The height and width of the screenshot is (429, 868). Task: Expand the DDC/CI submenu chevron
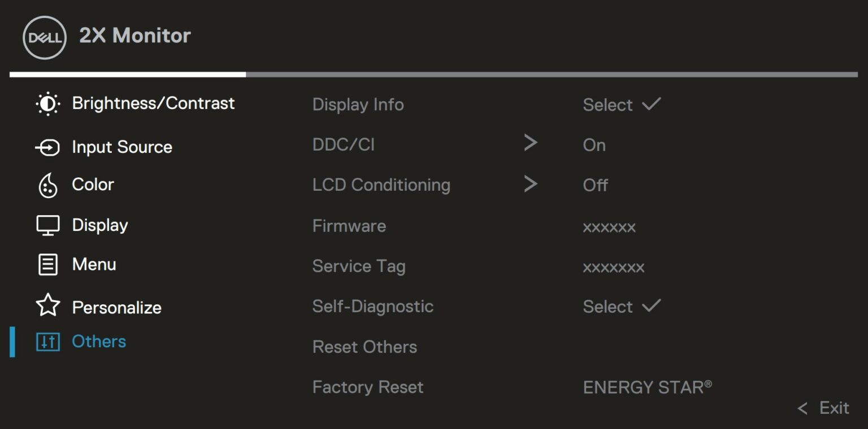(530, 142)
